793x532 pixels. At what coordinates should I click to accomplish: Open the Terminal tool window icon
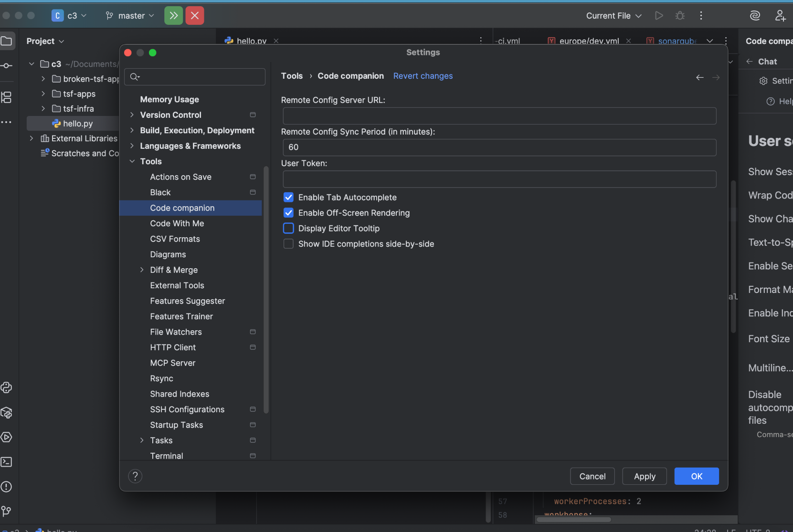click(x=7, y=462)
